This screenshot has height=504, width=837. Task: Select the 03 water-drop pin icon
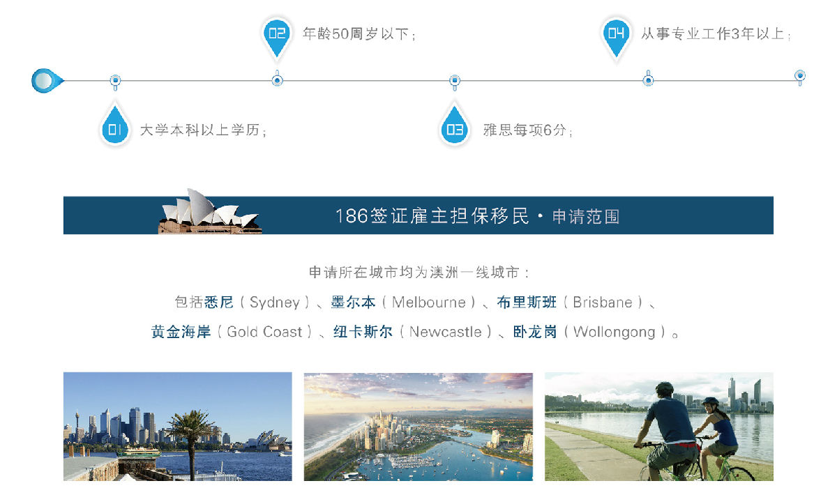point(454,125)
